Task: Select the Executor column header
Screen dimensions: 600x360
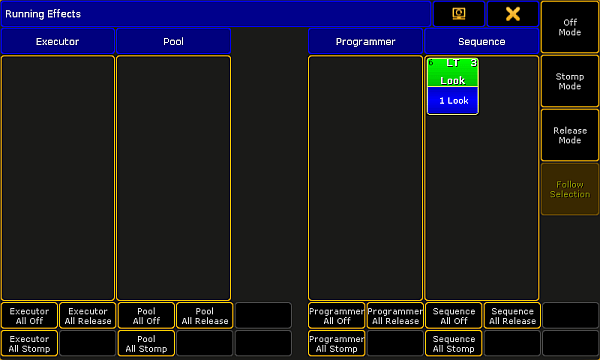Action: tap(58, 41)
